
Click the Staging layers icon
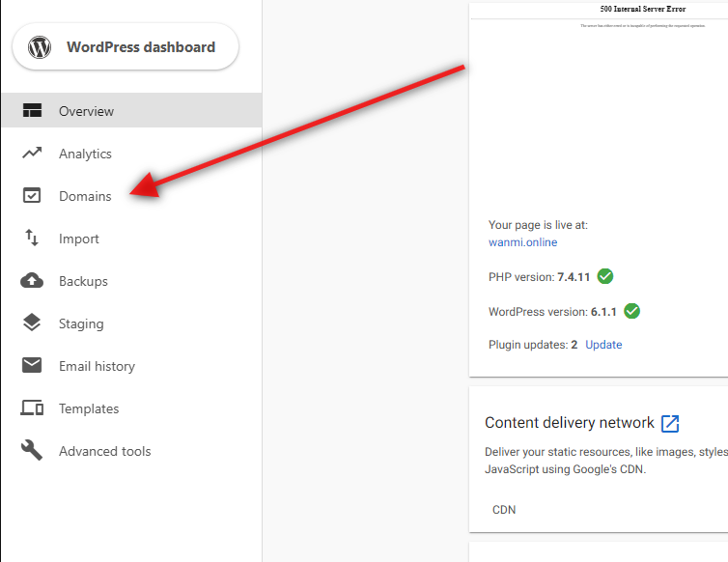click(32, 323)
